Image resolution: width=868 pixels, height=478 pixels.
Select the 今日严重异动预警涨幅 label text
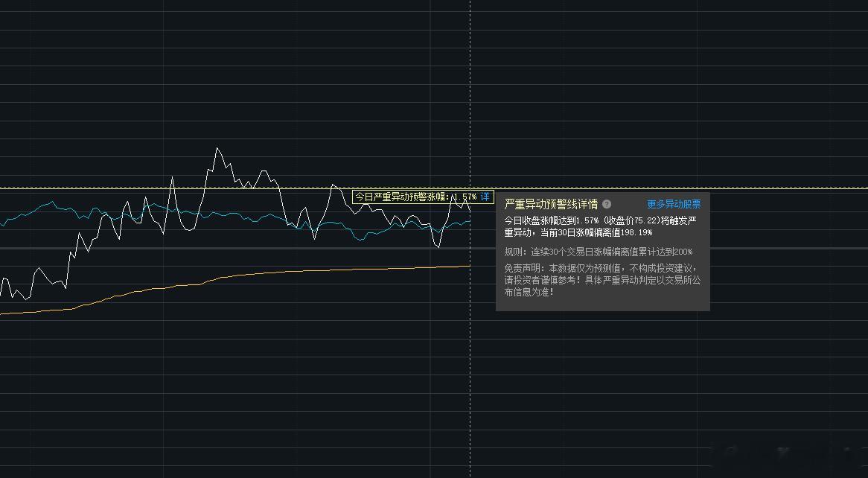pos(403,197)
